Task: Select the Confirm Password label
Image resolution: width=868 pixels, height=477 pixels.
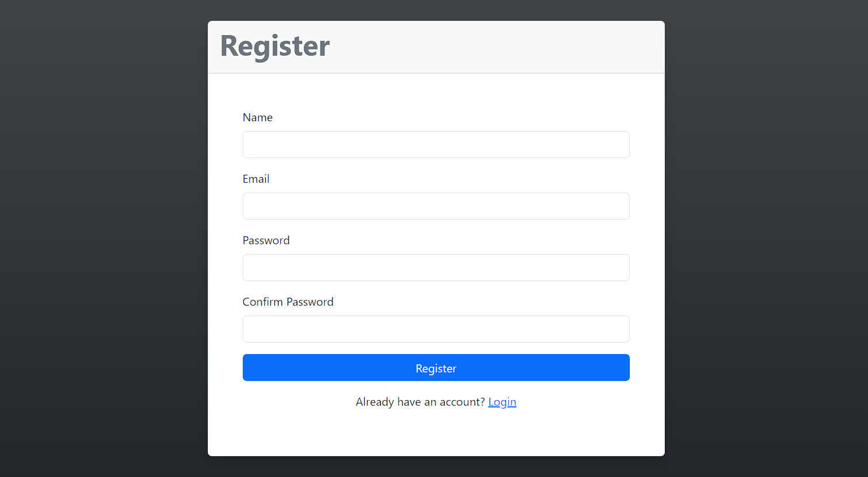Action: tap(288, 302)
